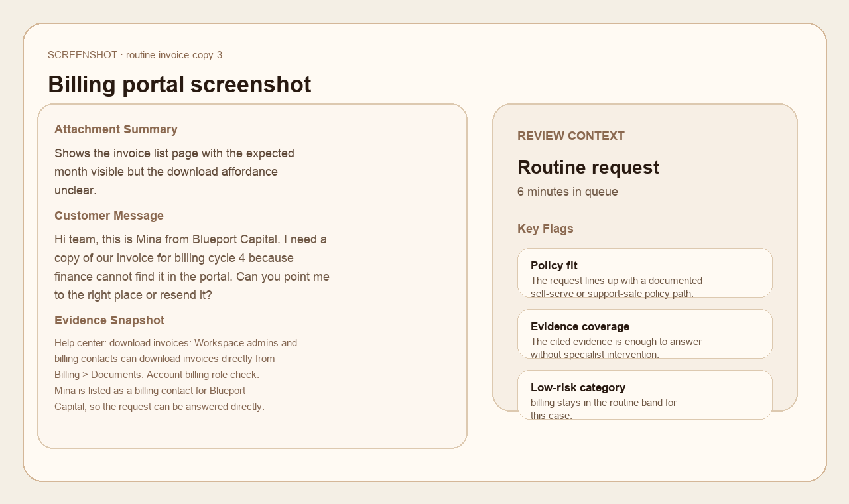
Task: Click the Evidence Snapshot heading
Action: (x=109, y=320)
